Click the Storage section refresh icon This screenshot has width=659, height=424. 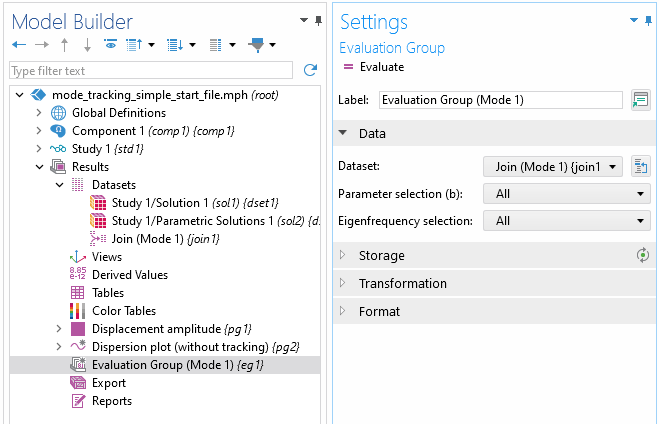tap(642, 255)
